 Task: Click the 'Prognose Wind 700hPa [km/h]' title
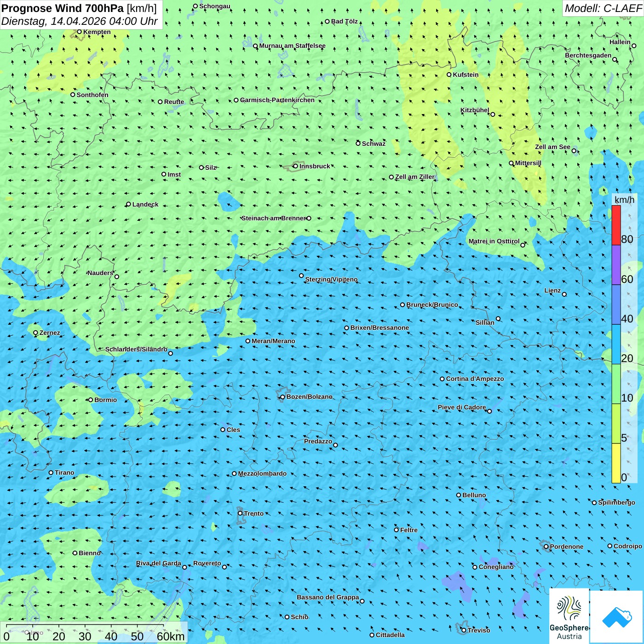[79, 8]
